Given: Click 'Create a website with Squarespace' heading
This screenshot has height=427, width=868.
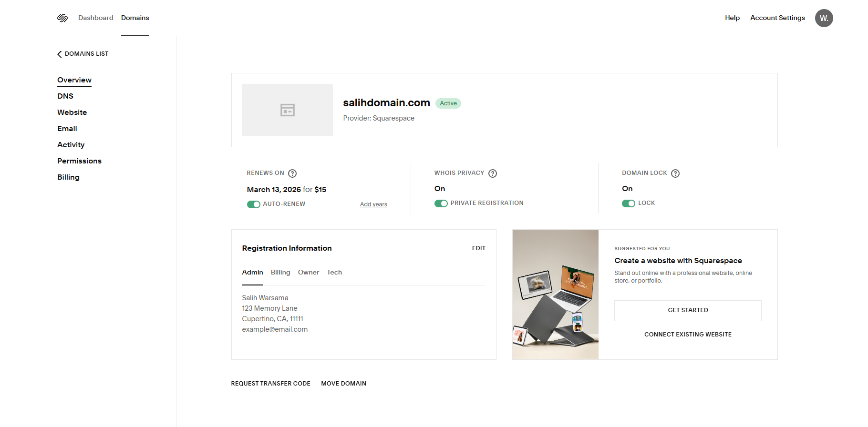Looking at the screenshot, I should (x=678, y=261).
